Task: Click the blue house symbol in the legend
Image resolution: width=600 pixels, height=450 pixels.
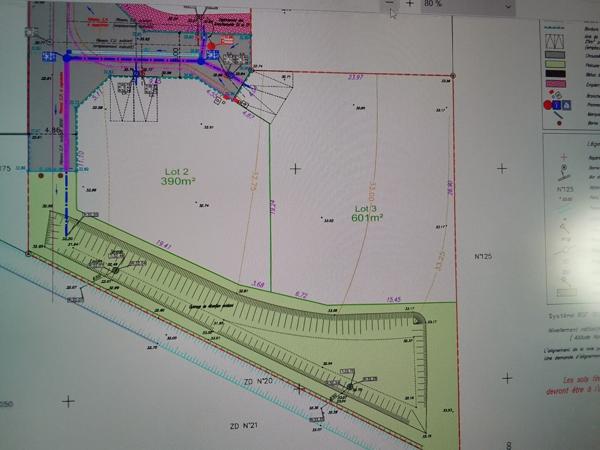Action: pos(566,104)
